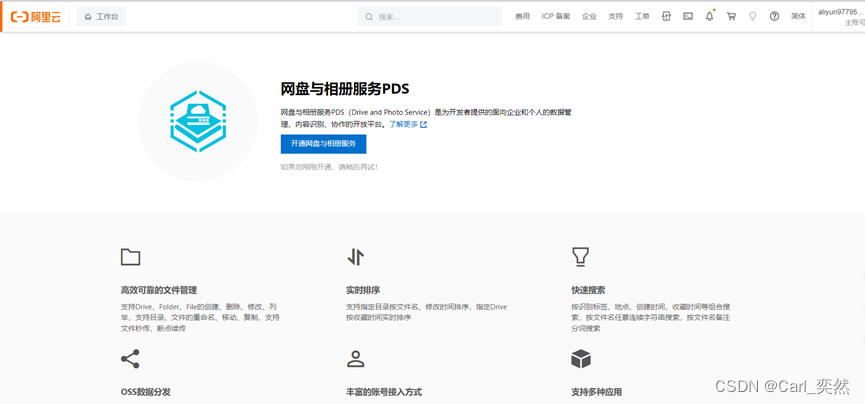Open the 支持 menu
This screenshot has height=404, width=865.
click(616, 17)
